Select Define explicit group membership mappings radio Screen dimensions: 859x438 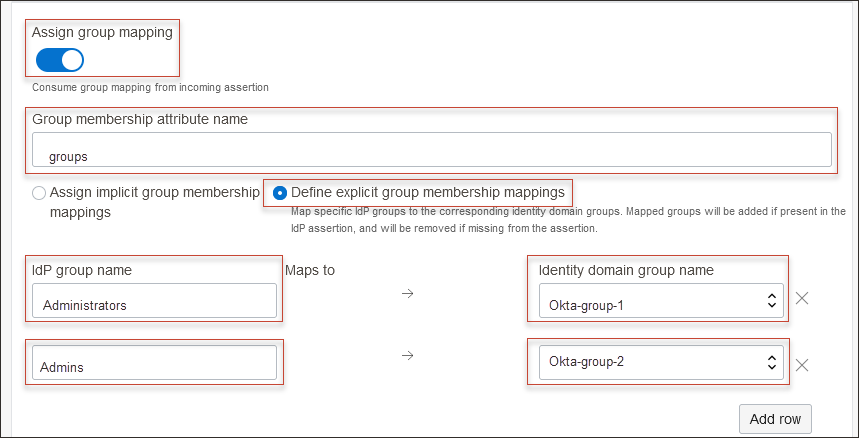[280, 192]
